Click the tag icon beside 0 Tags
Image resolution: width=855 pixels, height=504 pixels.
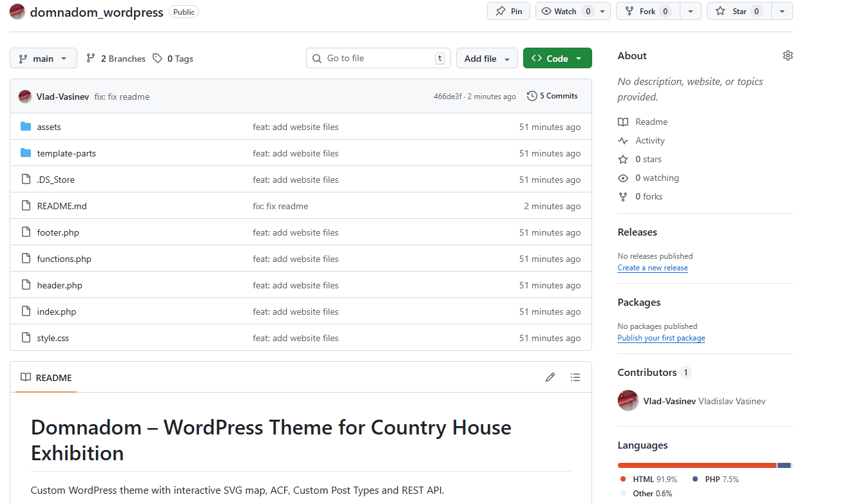pyautogui.click(x=157, y=59)
